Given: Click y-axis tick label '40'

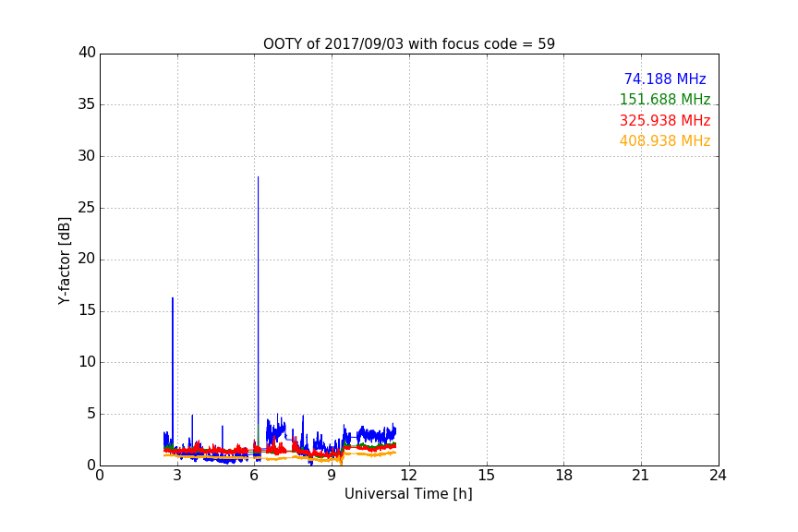Looking at the screenshot, I should pyautogui.click(x=87, y=53).
